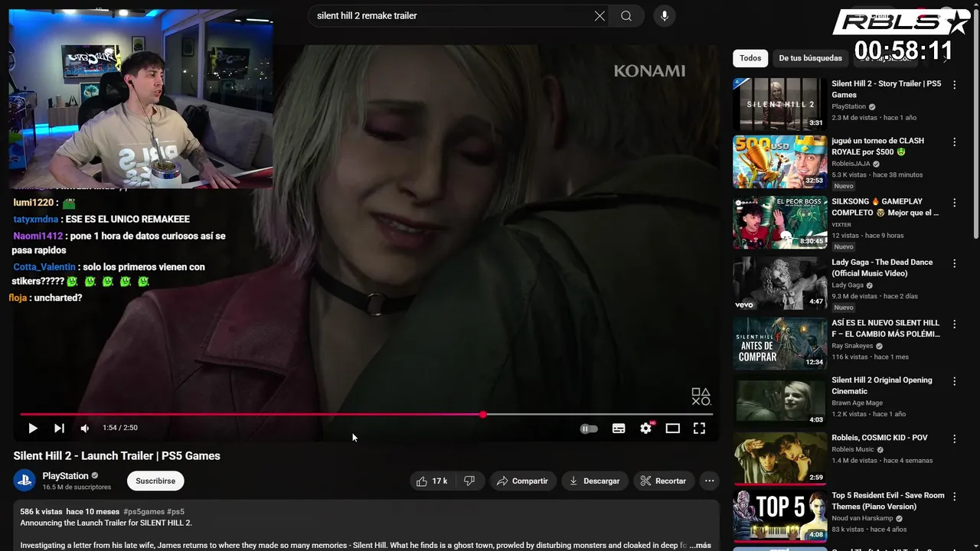Screen dimensions: 980x551
Task: Click the Noud van Harskamp channel name
Action: pyautogui.click(x=864, y=518)
